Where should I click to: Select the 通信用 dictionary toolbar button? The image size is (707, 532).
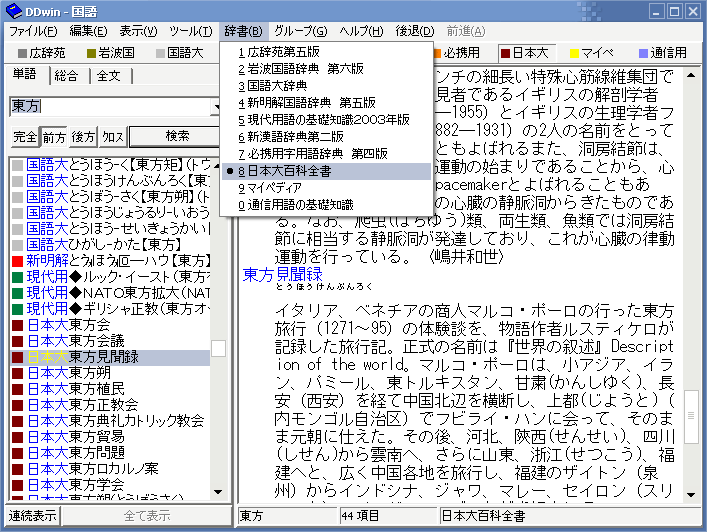[663, 53]
